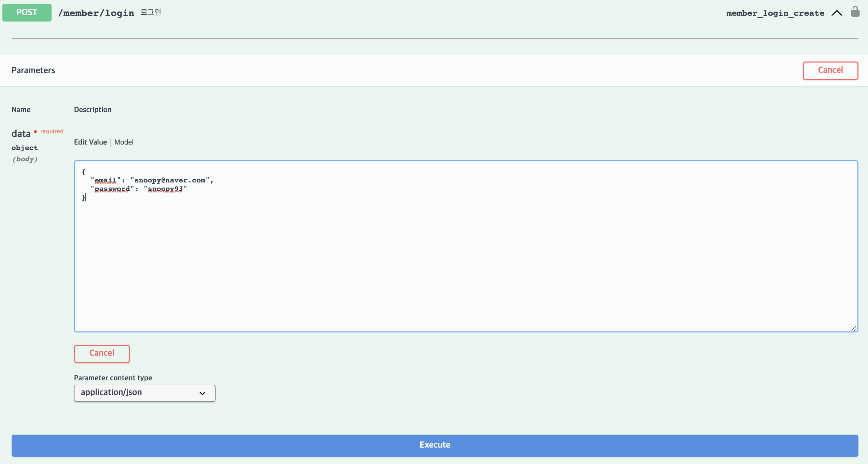868x464 pixels.
Task: Click the Parameters section heading
Action: tap(33, 70)
